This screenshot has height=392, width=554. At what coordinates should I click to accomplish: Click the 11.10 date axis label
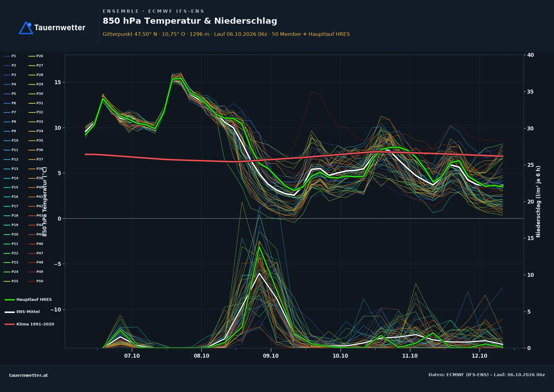[x=410, y=356]
